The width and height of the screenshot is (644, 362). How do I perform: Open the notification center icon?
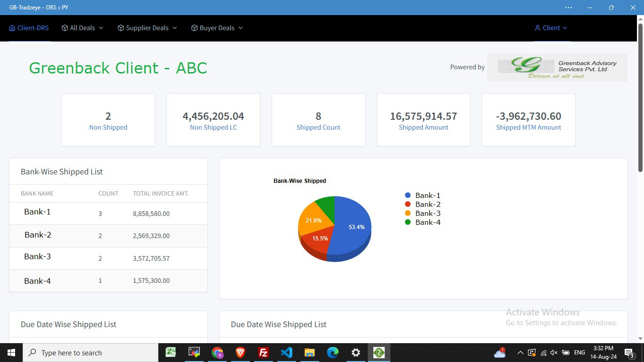point(629,353)
